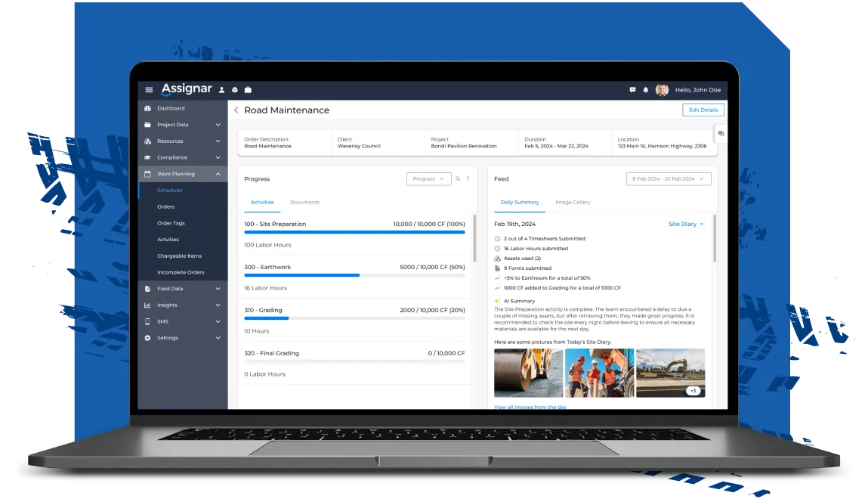Open the Site Diary dropdown
This screenshot has height=499, width=868.
[x=686, y=225]
